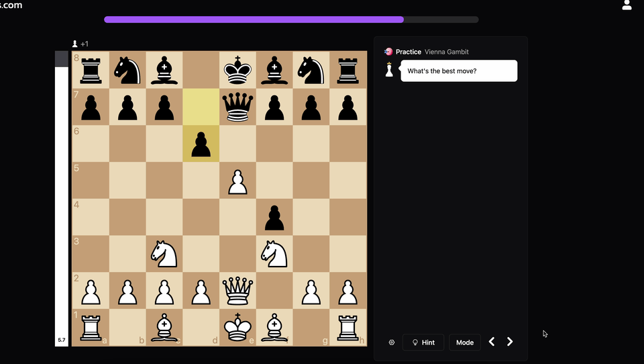Select the black pawn on a7

click(x=91, y=107)
